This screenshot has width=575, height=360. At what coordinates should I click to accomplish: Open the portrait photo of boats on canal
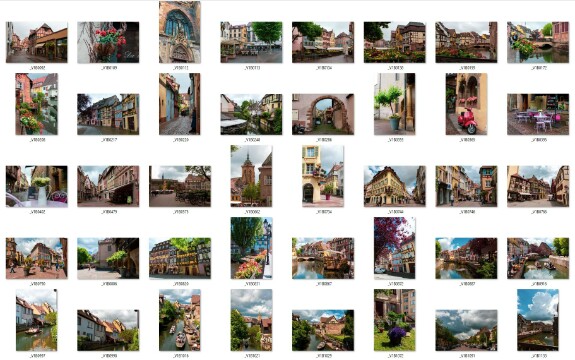[180, 320]
